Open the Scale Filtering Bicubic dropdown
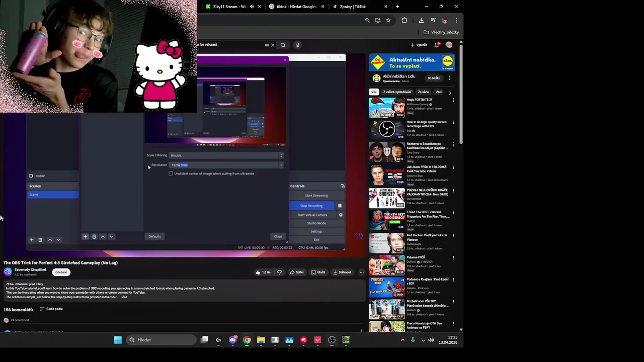 (x=226, y=155)
